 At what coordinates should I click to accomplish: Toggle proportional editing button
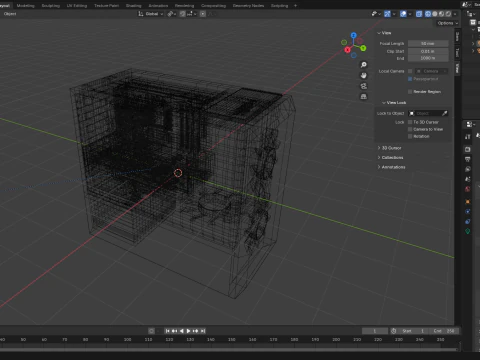[x=203, y=14]
